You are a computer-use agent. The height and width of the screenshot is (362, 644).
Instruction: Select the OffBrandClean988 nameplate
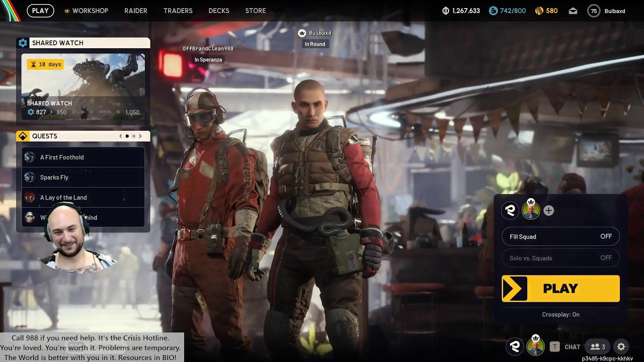[208, 48]
